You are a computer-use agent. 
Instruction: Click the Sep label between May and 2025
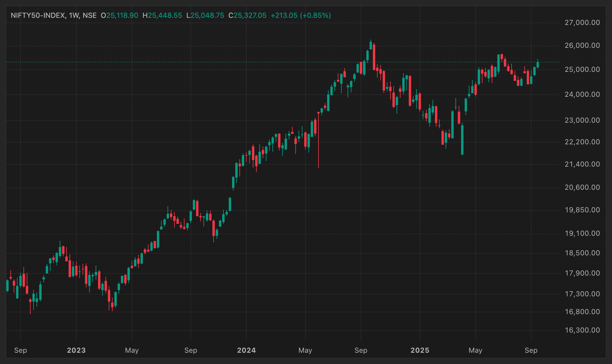pos(361,350)
